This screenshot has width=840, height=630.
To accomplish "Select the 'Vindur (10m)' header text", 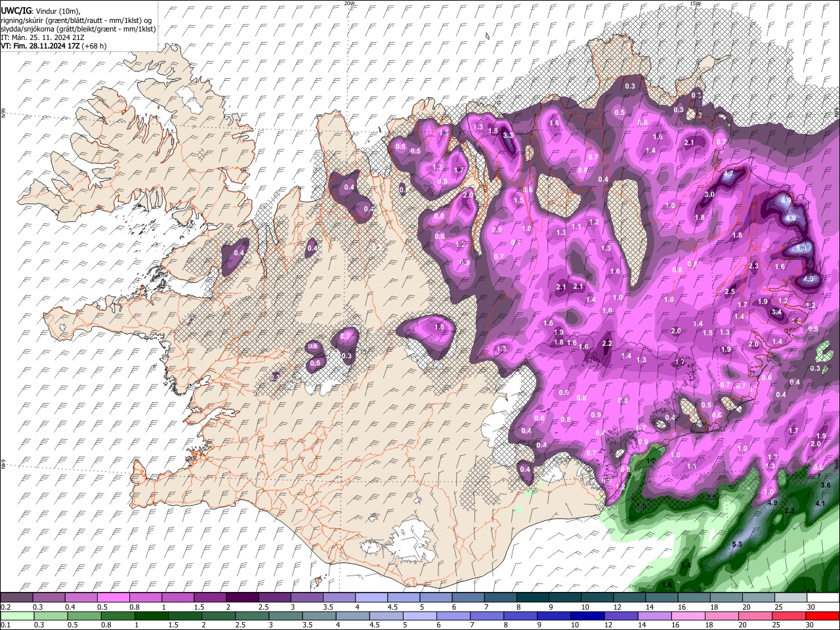I will click(57, 10).
